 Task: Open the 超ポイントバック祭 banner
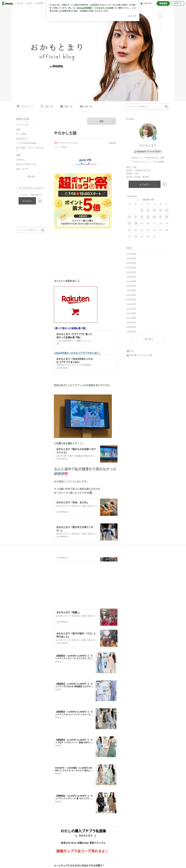click(x=83, y=201)
